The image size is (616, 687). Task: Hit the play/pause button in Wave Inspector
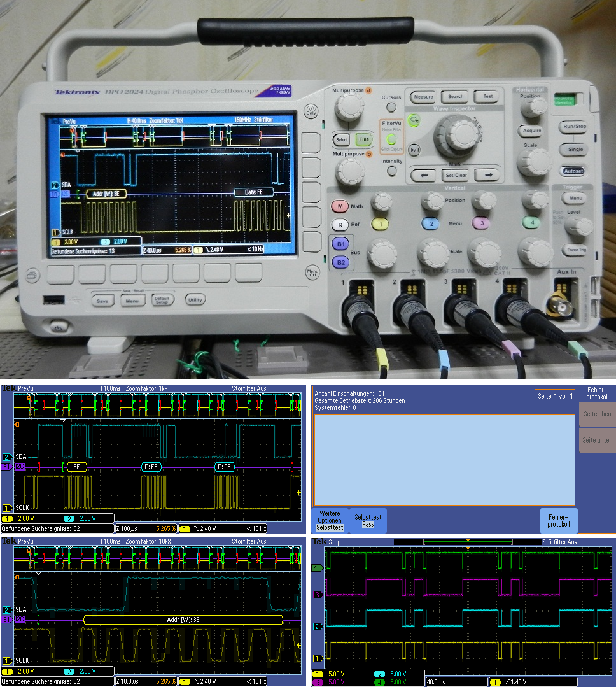coord(414,150)
